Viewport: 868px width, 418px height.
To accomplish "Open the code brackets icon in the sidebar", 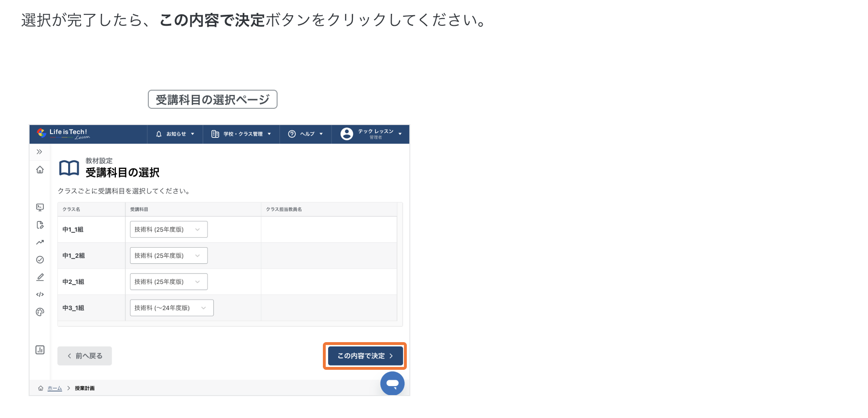I will pyautogui.click(x=40, y=294).
